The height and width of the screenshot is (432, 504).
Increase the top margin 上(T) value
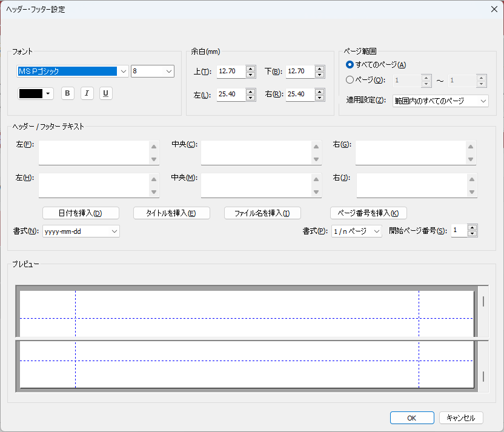click(x=250, y=68)
